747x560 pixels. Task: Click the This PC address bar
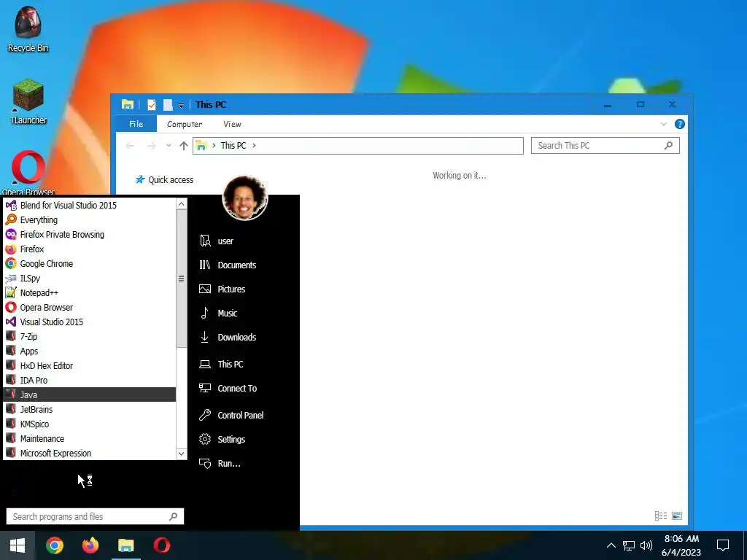[x=357, y=146]
